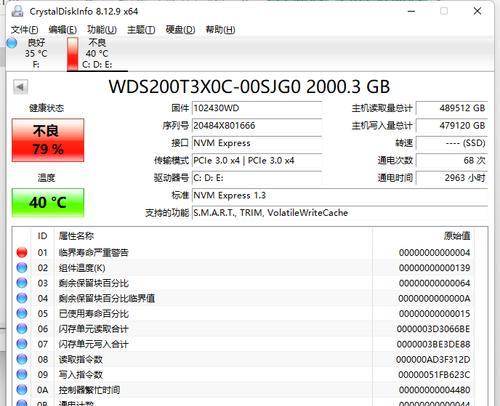
Task: Click the 40 °C temperature button
Action: pos(48,203)
